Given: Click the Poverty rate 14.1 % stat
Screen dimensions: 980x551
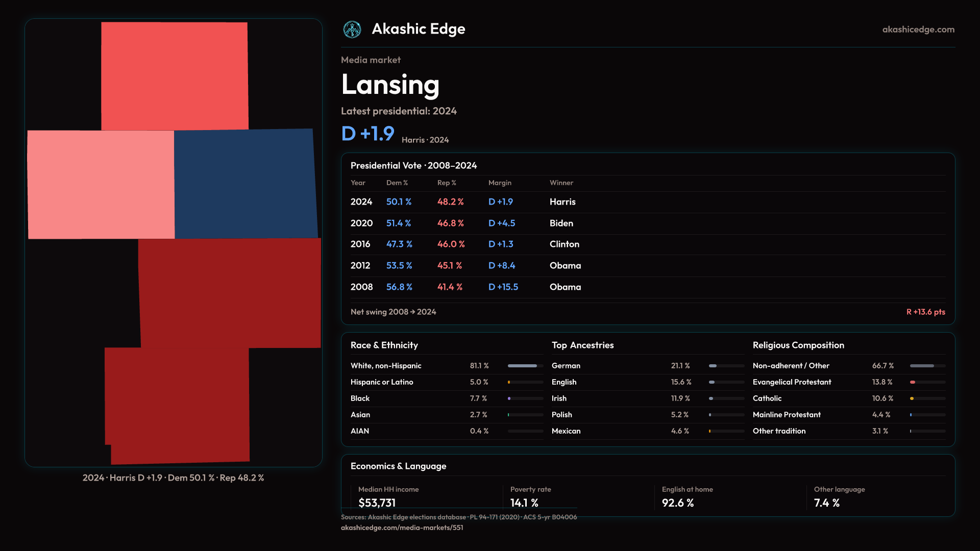Looking at the screenshot, I should coord(524,503).
